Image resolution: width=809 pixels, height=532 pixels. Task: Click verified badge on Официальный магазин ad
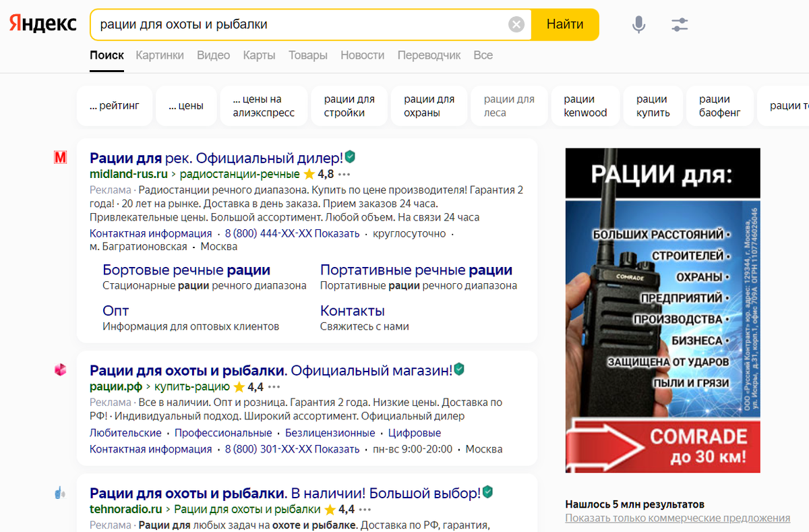pos(459,369)
